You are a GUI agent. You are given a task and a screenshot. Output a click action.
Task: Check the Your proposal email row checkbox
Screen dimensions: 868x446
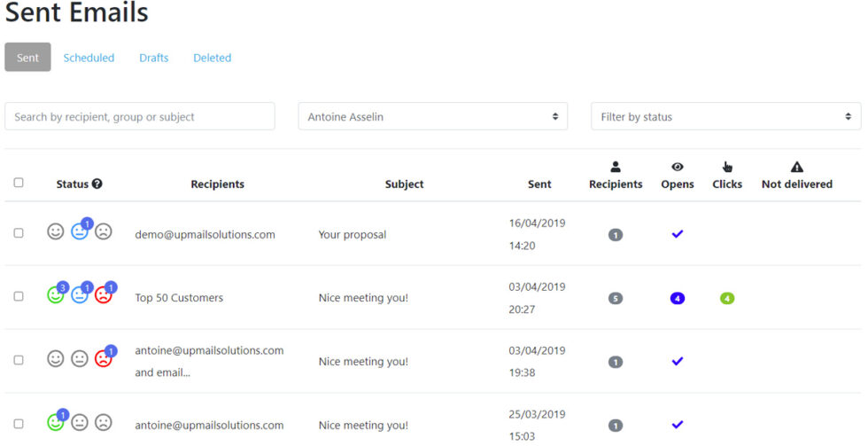[x=19, y=232]
